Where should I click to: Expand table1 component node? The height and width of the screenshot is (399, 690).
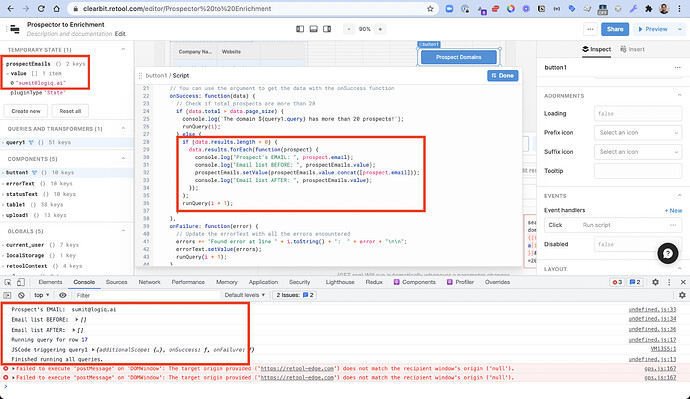pos(3,205)
